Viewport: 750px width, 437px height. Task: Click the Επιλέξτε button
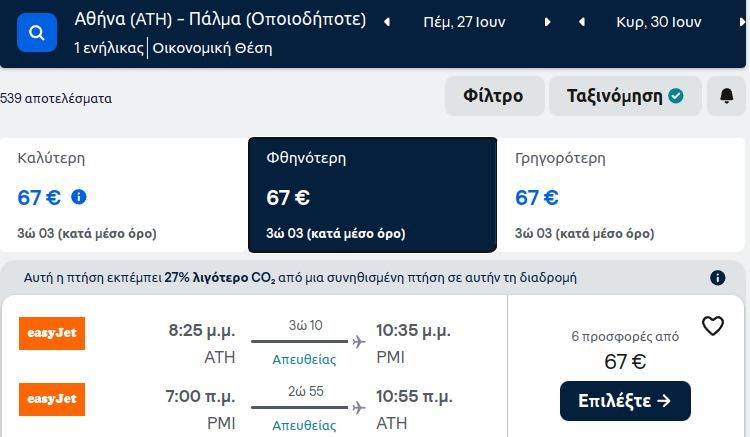[x=625, y=401]
